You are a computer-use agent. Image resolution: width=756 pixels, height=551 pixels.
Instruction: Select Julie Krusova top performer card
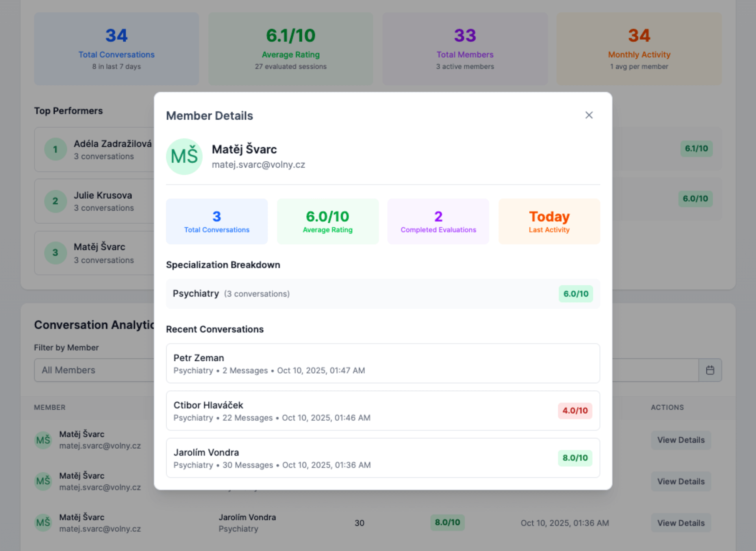(103, 201)
